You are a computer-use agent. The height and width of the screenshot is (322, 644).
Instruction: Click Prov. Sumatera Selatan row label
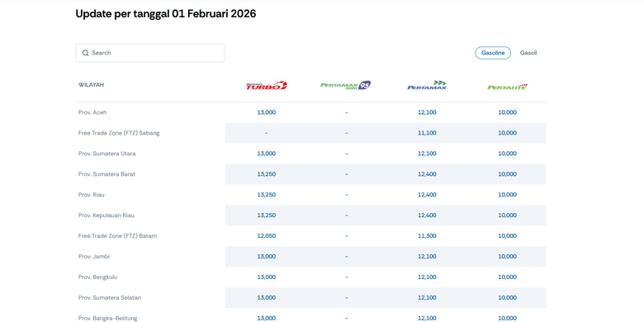[x=110, y=297]
